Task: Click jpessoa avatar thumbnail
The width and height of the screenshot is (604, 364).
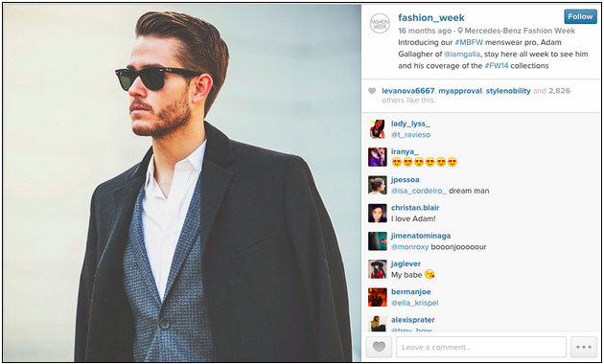Action: click(x=377, y=185)
